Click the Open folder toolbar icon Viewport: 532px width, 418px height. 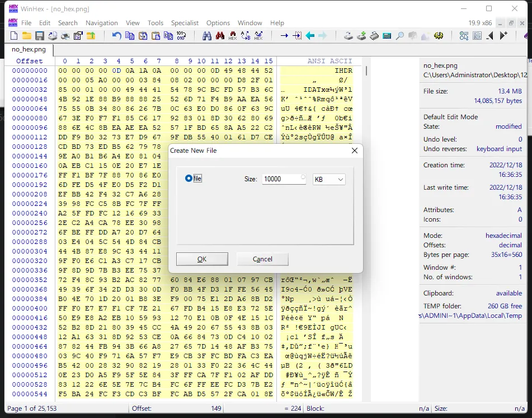tap(27, 36)
